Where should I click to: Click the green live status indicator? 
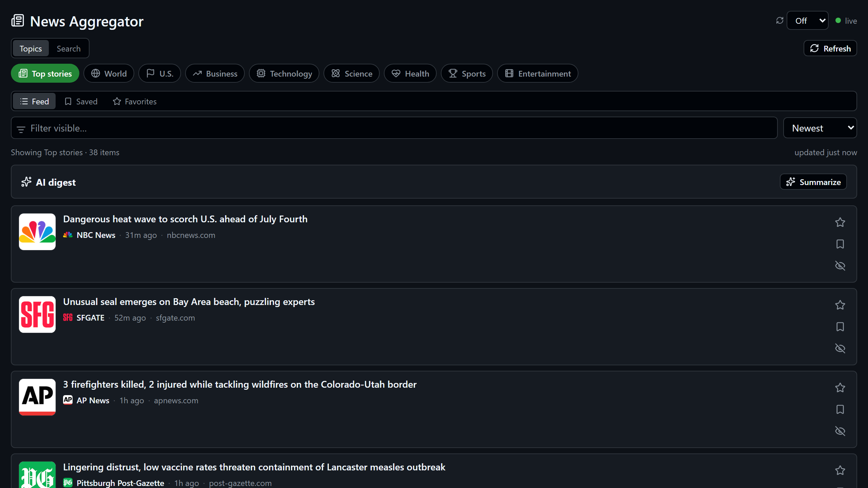pos(838,21)
